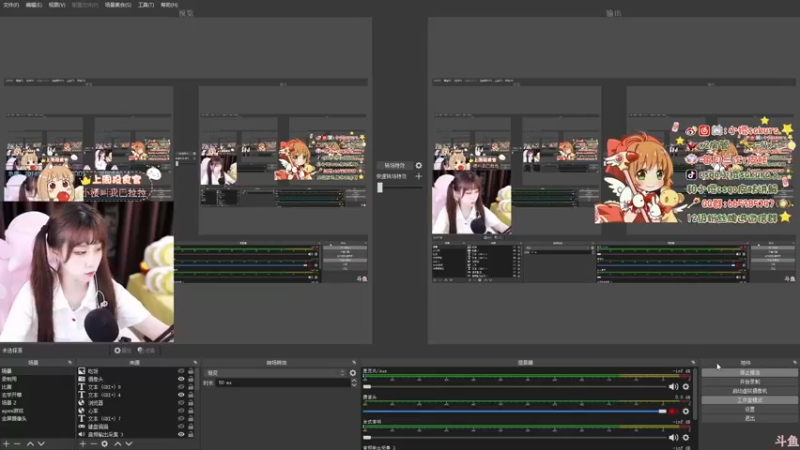Open the 麦克风/Aux audio settings gear
This screenshot has height=450, width=800.
(686, 387)
